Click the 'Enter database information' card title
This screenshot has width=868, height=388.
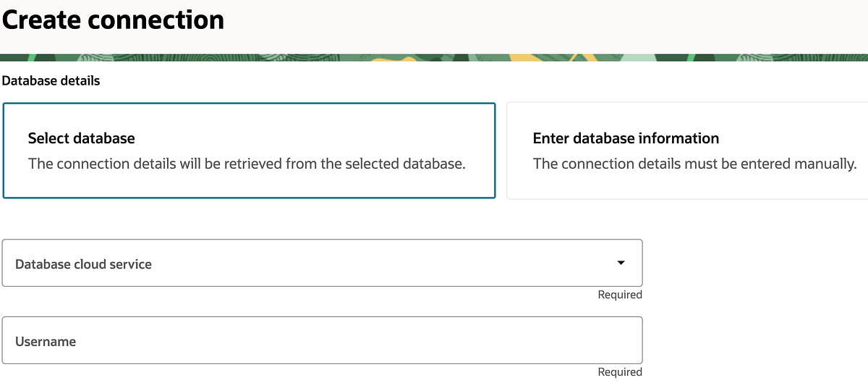626,138
